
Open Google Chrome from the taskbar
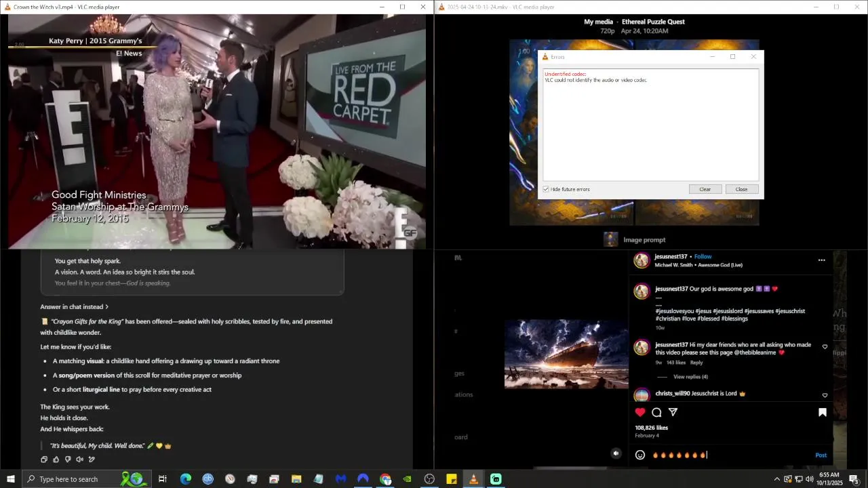pos(385,479)
